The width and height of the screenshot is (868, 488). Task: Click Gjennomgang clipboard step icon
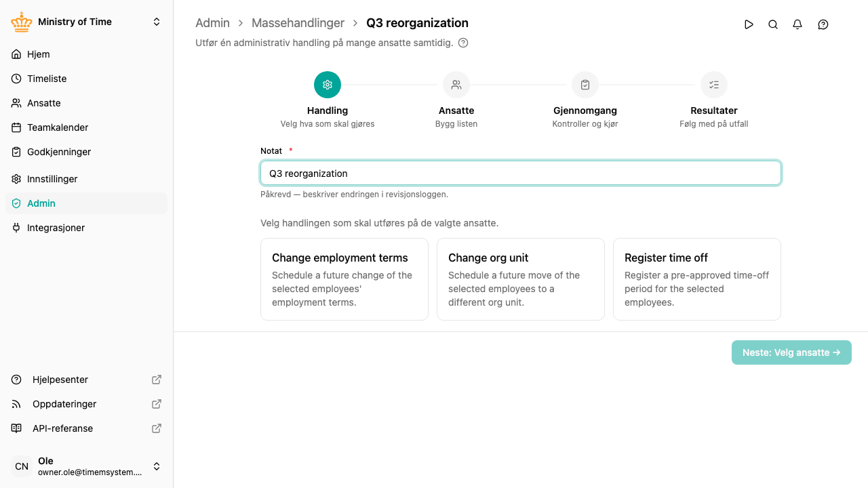coord(585,85)
